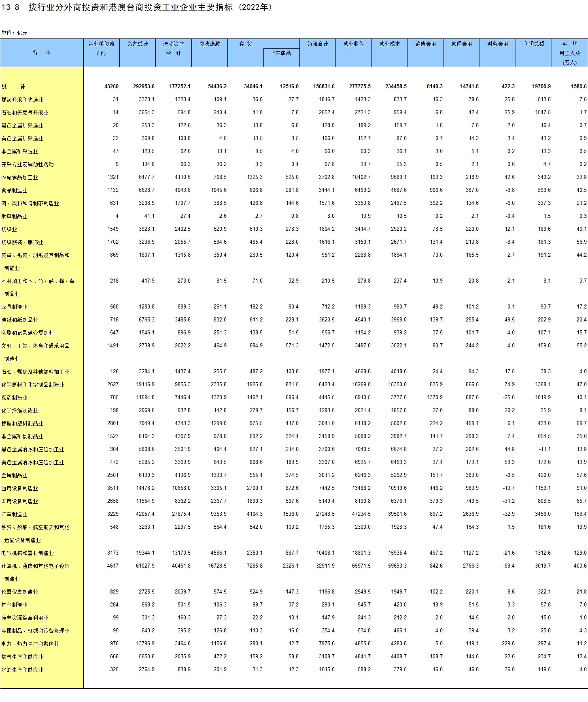Select the 总计 row label
The image size is (588, 702).
13,87
